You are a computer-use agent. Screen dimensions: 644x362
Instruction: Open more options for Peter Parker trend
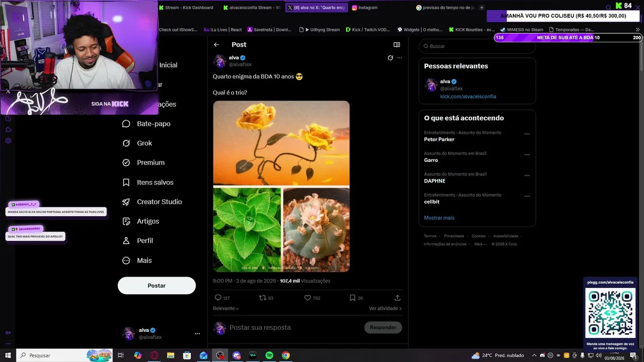click(x=527, y=134)
